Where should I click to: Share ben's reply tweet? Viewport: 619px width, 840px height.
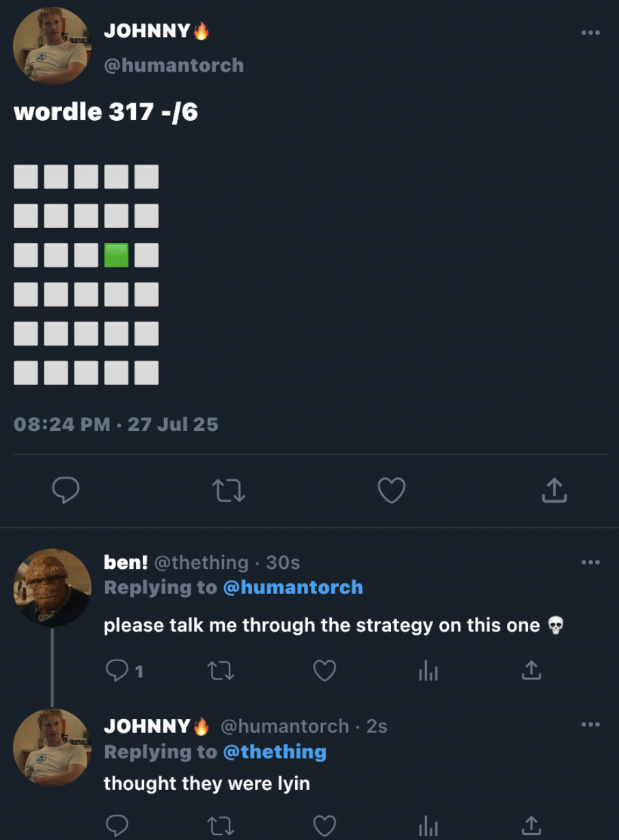(x=532, y=671)
